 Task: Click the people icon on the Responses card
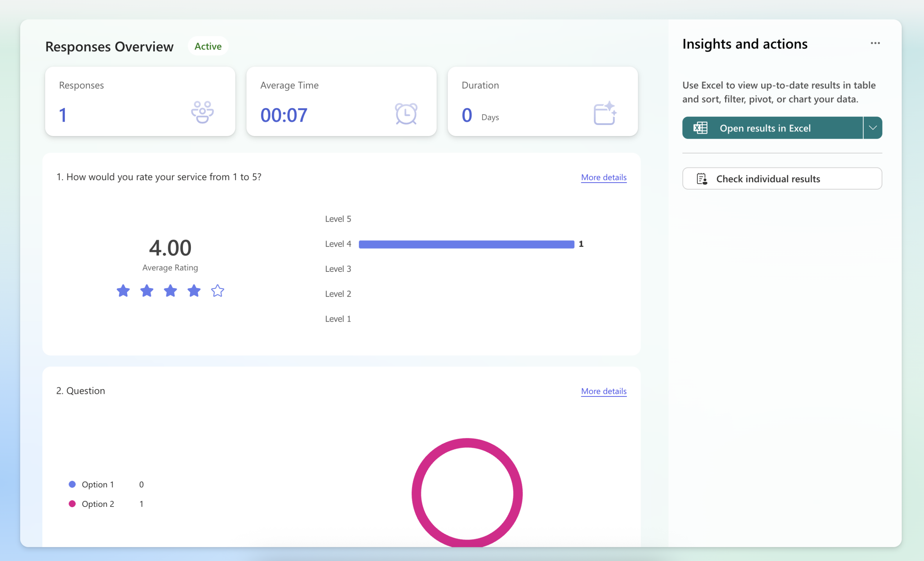click(202, 112)
